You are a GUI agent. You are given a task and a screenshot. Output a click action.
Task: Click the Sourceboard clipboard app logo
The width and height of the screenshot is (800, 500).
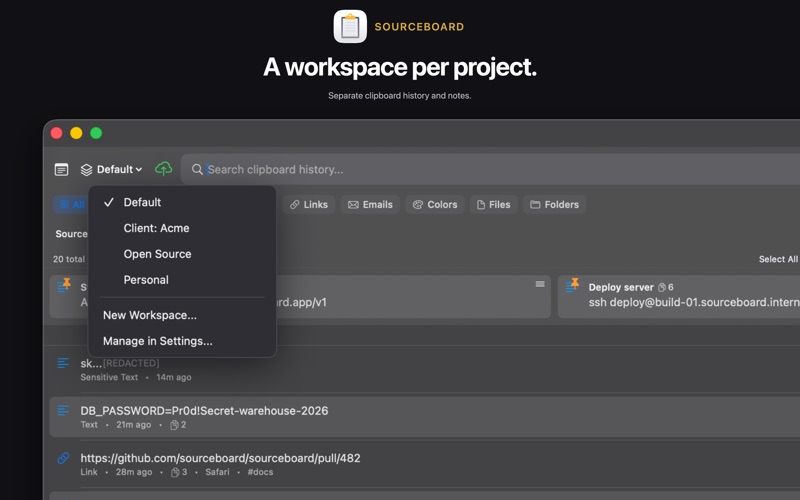point(350,27)
